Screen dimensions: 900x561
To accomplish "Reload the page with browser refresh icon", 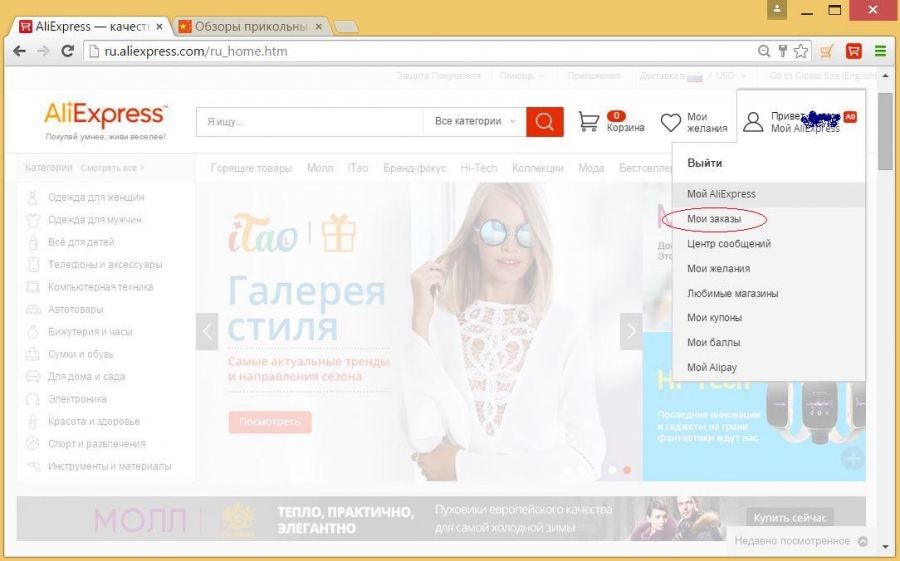I will (68, 51).
